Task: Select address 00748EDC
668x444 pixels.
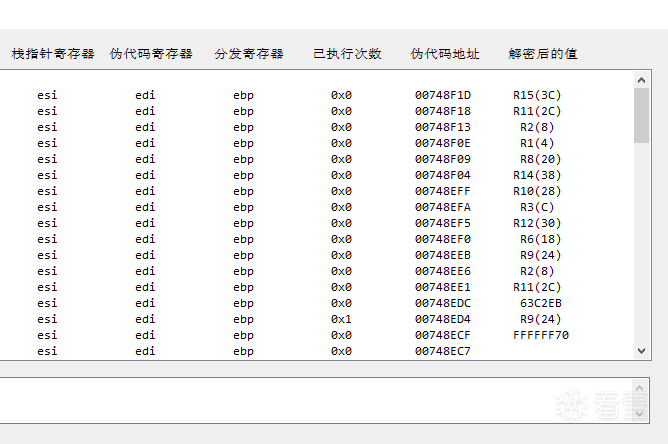Action: coord(443,303)
